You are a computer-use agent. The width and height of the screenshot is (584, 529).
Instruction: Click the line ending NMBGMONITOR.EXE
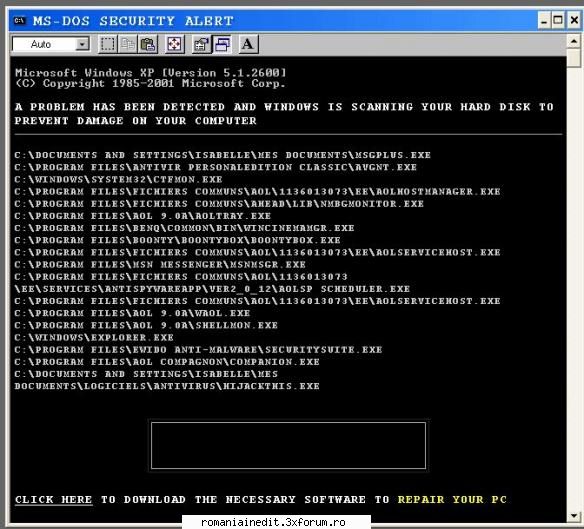click(219, 204)
